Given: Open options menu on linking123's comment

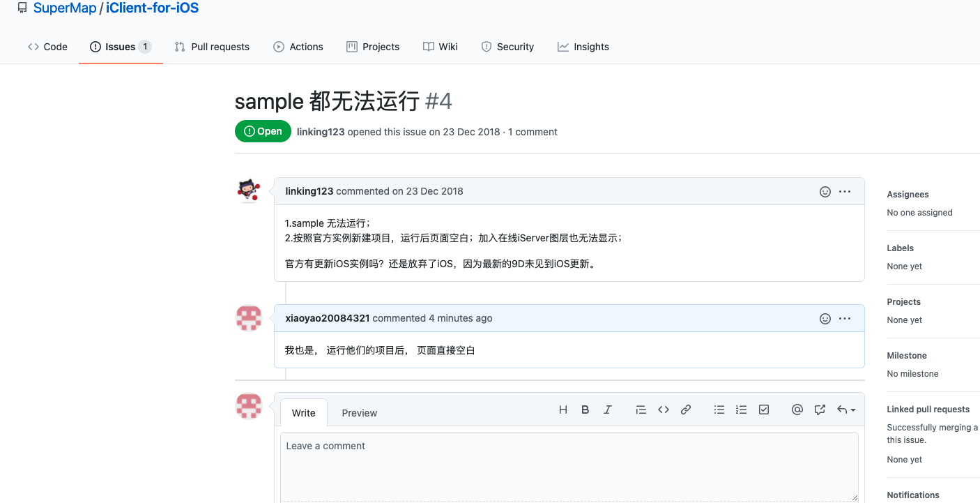Looking at the screenshot, I should pyautogui.click(x=845, y=191).
